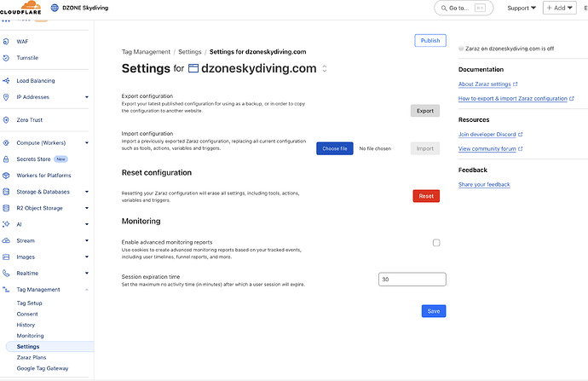Expand the Stream section arrow
This screenshot has width=588, height=381.
87,240
